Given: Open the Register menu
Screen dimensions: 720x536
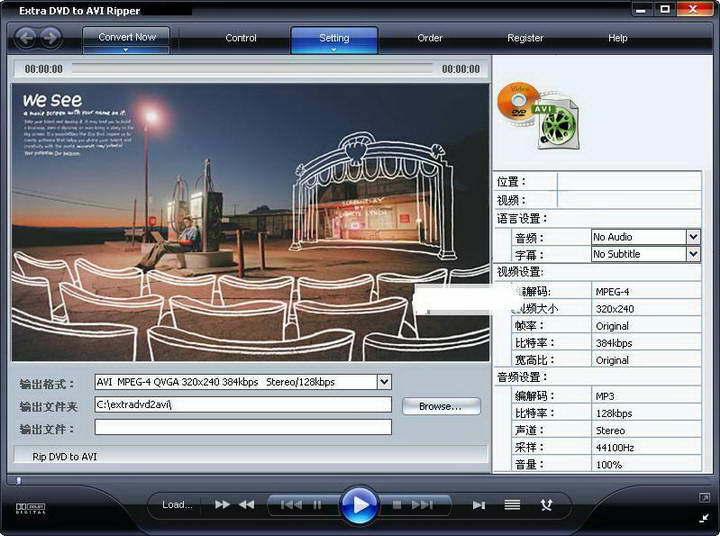Looking at the screenshot, I should click(525, 38).
